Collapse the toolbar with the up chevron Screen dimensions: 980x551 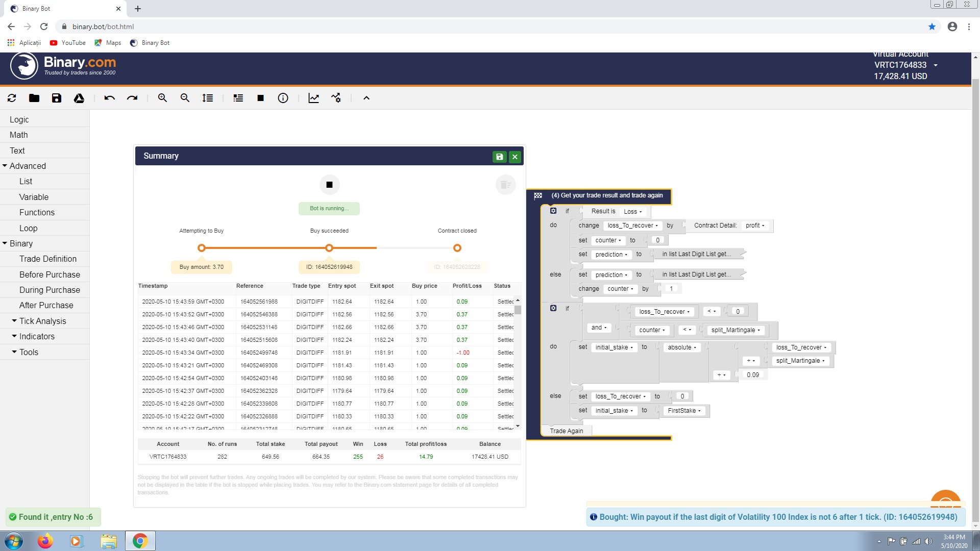pyautogui.click(x=366, y=98)
